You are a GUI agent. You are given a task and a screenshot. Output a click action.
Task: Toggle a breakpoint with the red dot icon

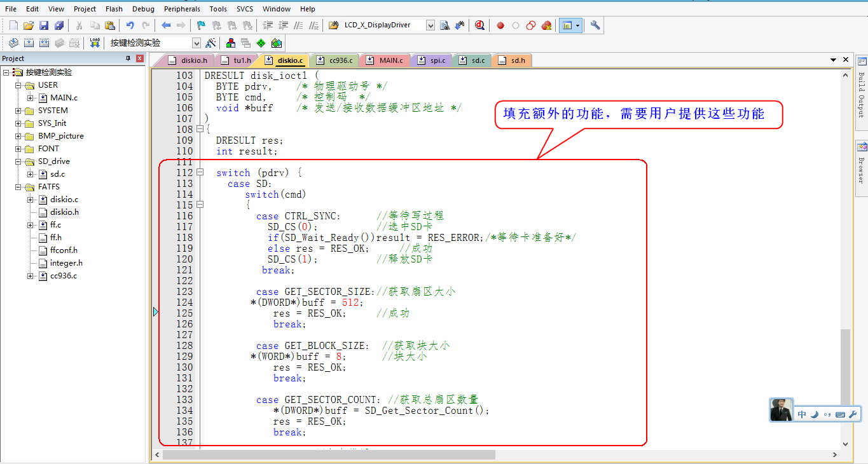click(500, 25)
